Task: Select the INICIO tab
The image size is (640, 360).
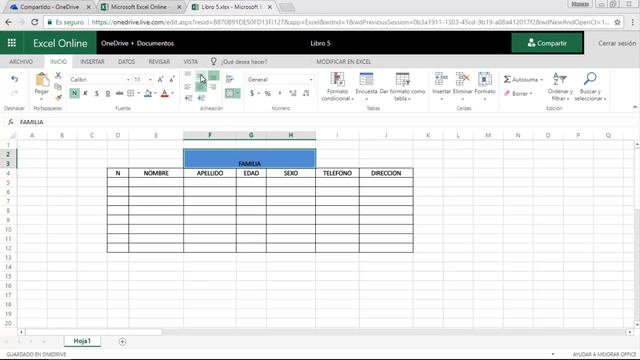Action: coord(58,62)
